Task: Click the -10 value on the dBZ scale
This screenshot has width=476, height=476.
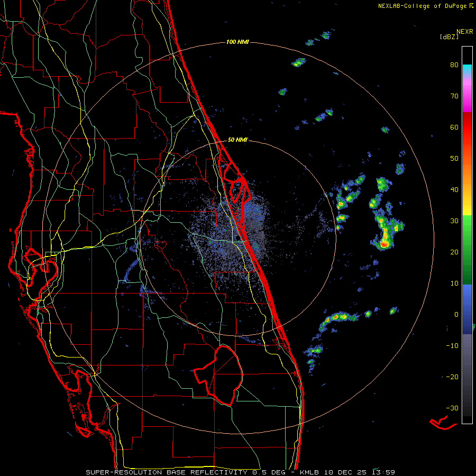Action: pyautogui.click(x=452, y=346)
